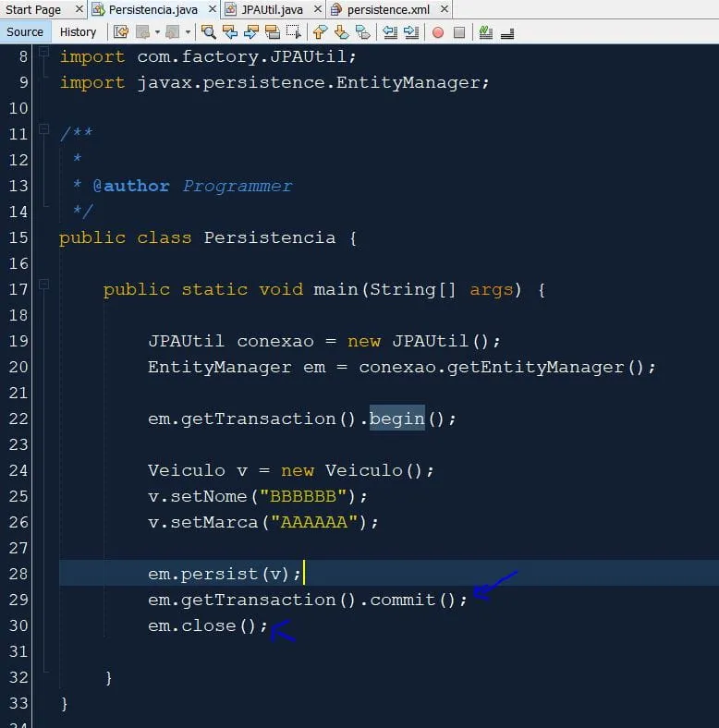Open the back history dropdown arrow
Screen dimensions: 719x728
point(157,31)
